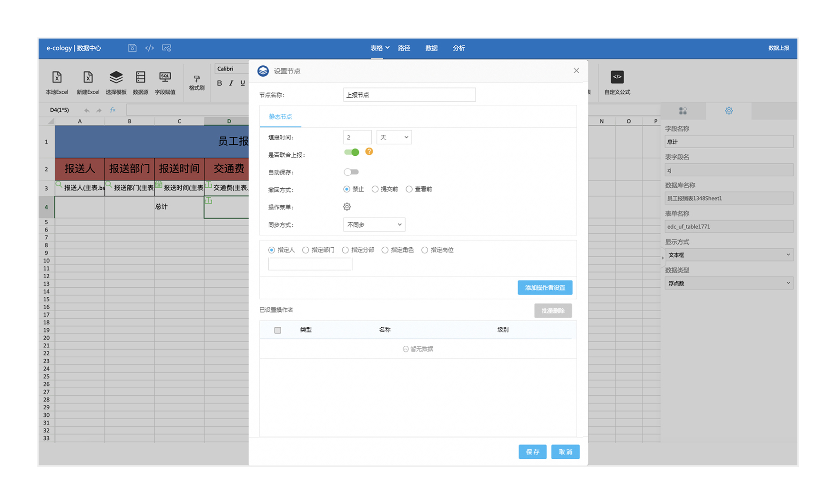836x504 pixels.
Task: Enable the 自动保存 switch
Action: tap(351, 172)
